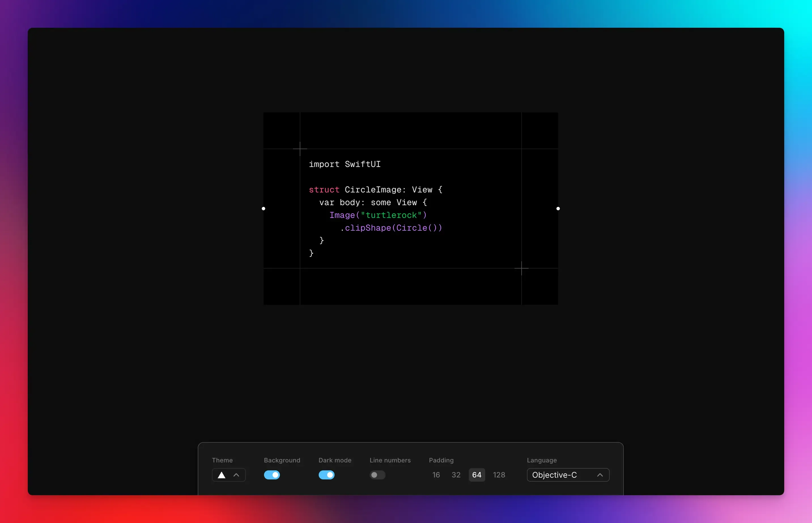This screenshot has width=812, height=523.
Task: Click the Language dropdown chevron arrow
Action: click(x=600, y=475)
